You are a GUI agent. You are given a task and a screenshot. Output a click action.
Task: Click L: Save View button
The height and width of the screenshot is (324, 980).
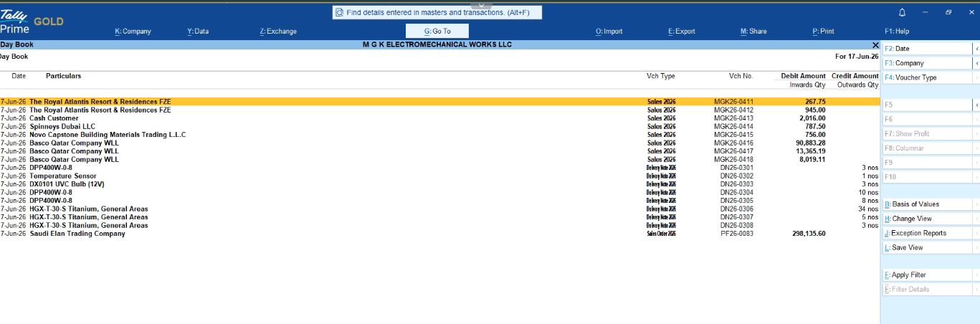pyautogui.click(x=926, y=247)
